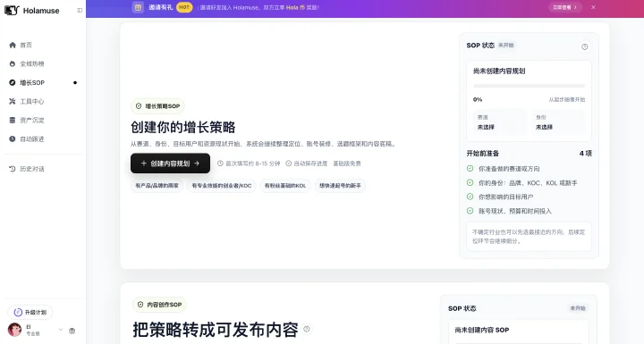Click the shield icon in 增长策略SOP badge
This screenshot has width=644, height=344.
(139, 106)
